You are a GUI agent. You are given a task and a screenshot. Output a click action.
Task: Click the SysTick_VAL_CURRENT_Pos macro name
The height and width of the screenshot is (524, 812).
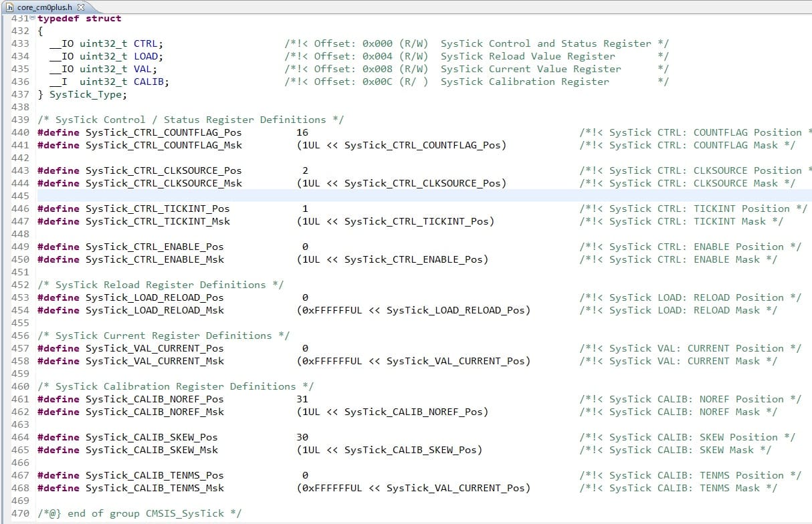coord(155,348)
